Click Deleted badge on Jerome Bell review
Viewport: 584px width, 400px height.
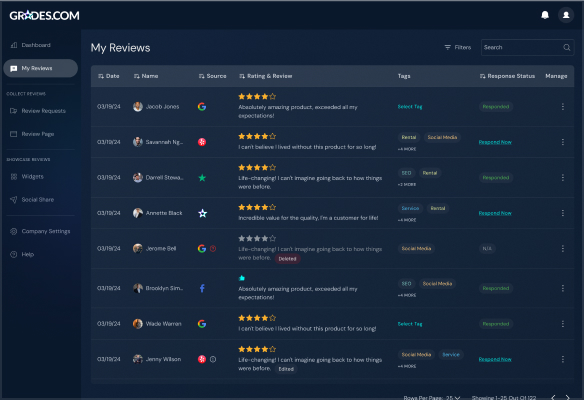point(287,258)
